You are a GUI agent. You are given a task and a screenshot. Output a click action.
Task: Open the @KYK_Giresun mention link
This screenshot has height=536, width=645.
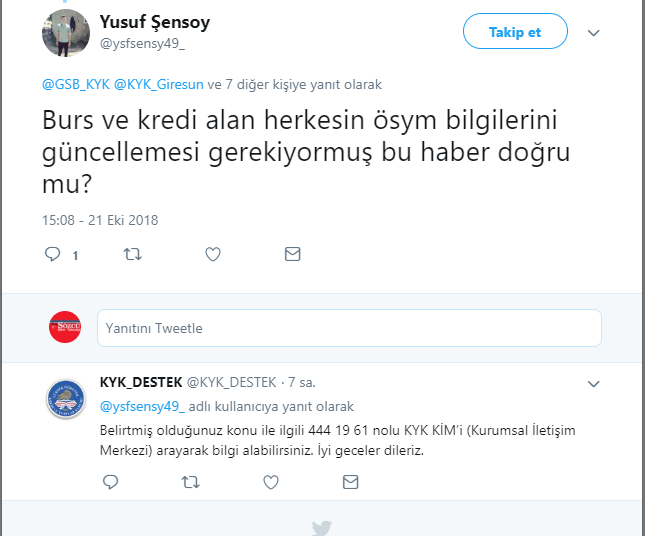[158, 85]
